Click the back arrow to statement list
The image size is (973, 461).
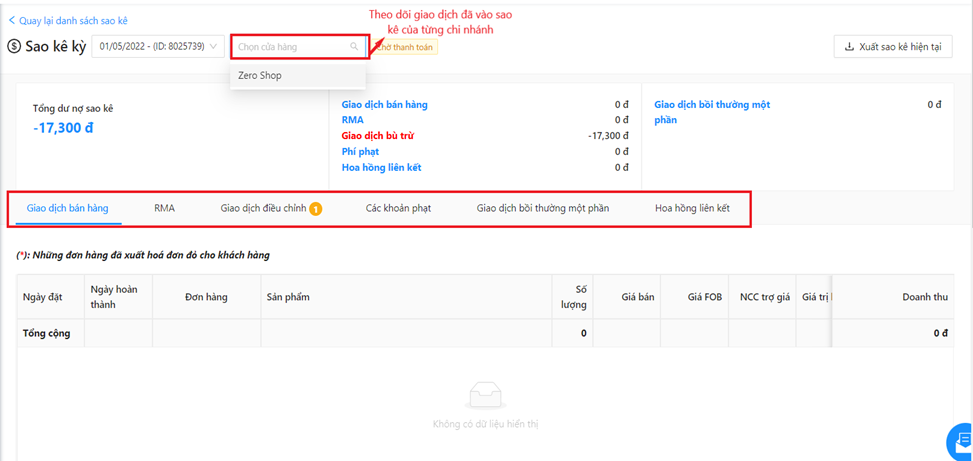pyautogui.click(x=12, y=20)
